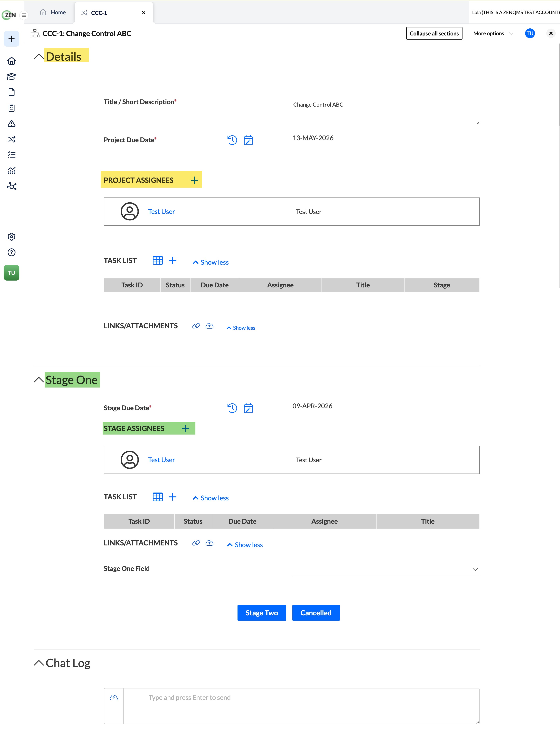Open the network nodes icon in sidebar

tap(11, 186)
